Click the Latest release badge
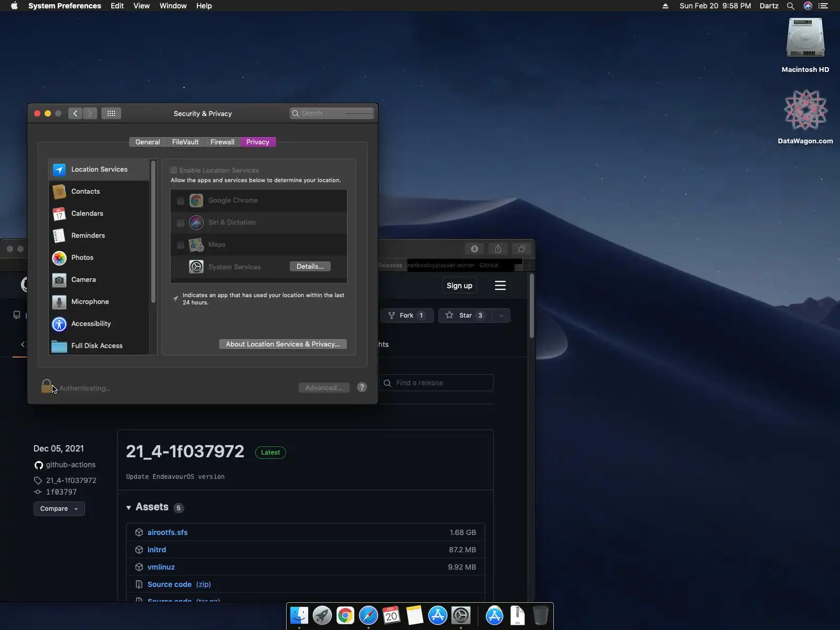 pyautogui.click(x=270, y=453)
